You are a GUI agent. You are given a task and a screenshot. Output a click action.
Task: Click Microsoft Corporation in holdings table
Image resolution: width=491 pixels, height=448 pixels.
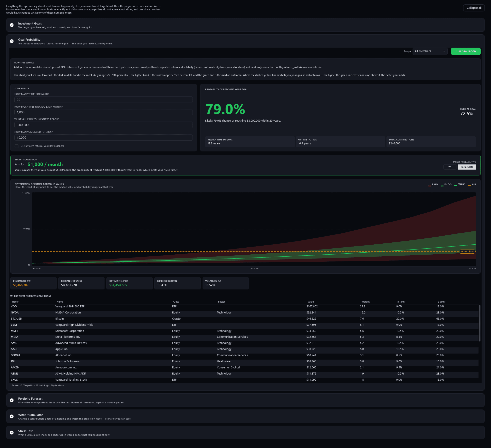(70, 331)
